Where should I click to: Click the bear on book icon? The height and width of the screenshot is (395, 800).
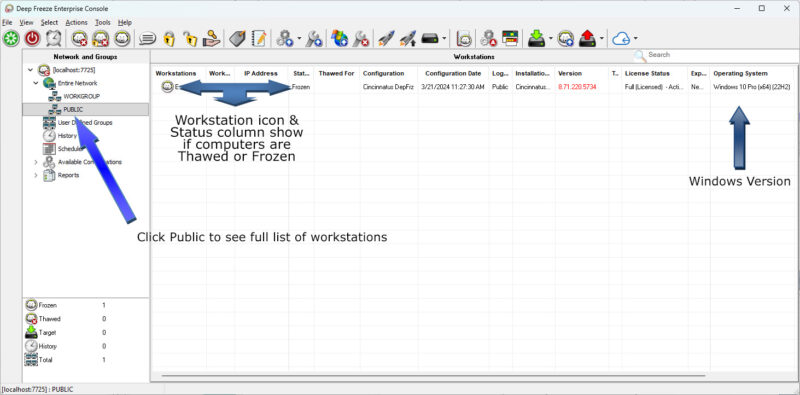pos(463,39)
